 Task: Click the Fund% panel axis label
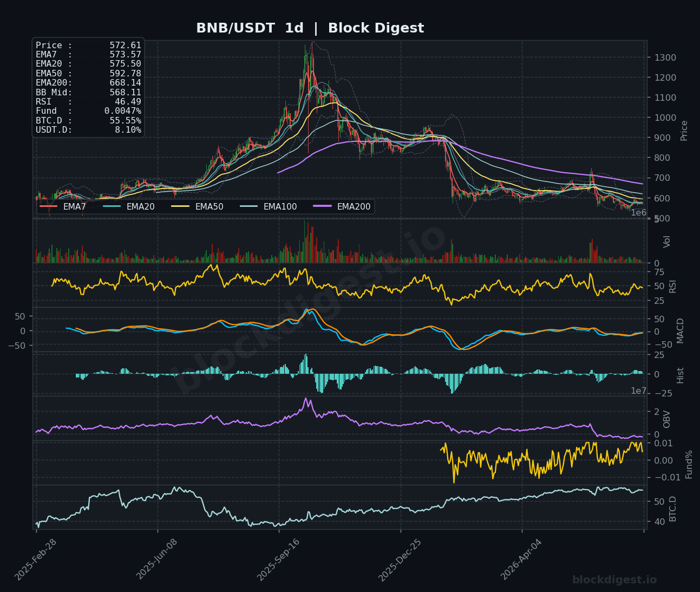[x=689, y=464]
